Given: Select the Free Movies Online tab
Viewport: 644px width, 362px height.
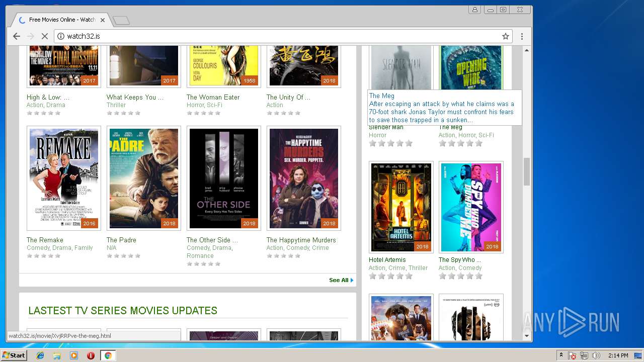Looking at the screenshot, I should (x=60, y=20).
